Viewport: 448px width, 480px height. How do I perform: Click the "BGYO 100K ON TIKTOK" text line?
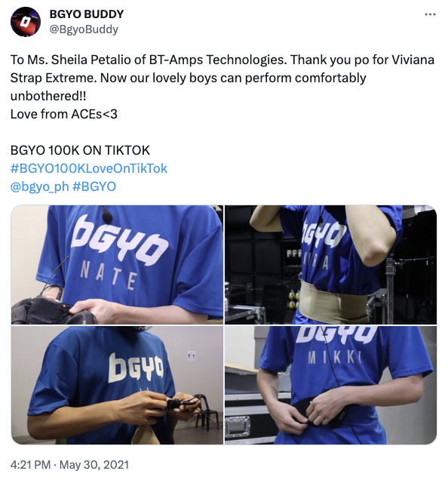(80, 150)
